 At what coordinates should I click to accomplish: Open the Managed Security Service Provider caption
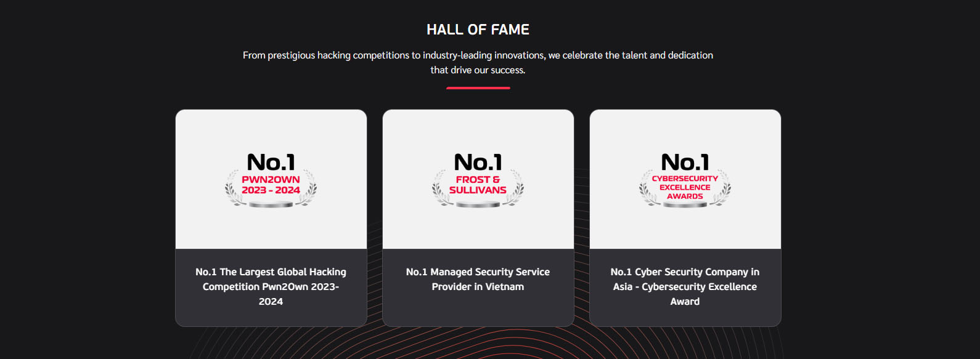click(478, 279)
